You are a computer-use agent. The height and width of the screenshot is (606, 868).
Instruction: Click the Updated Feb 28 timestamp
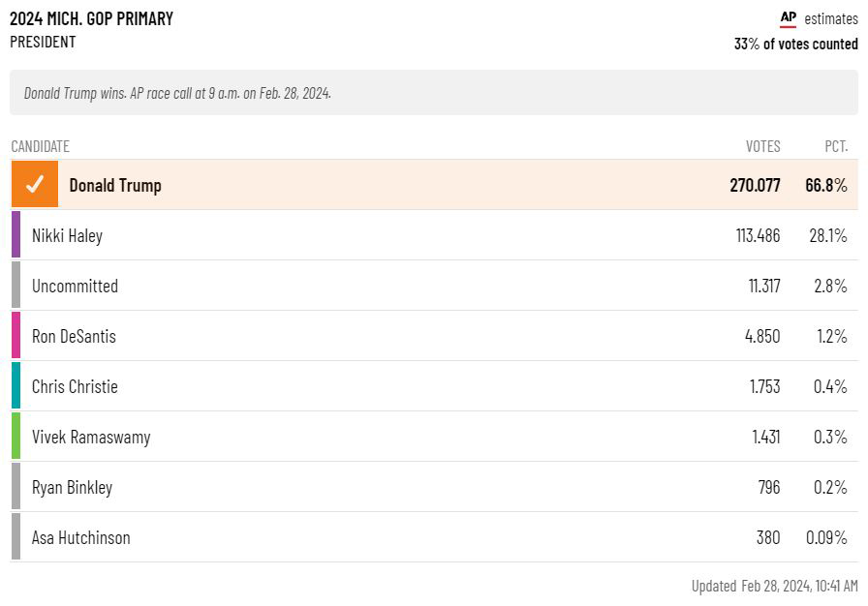774,586
